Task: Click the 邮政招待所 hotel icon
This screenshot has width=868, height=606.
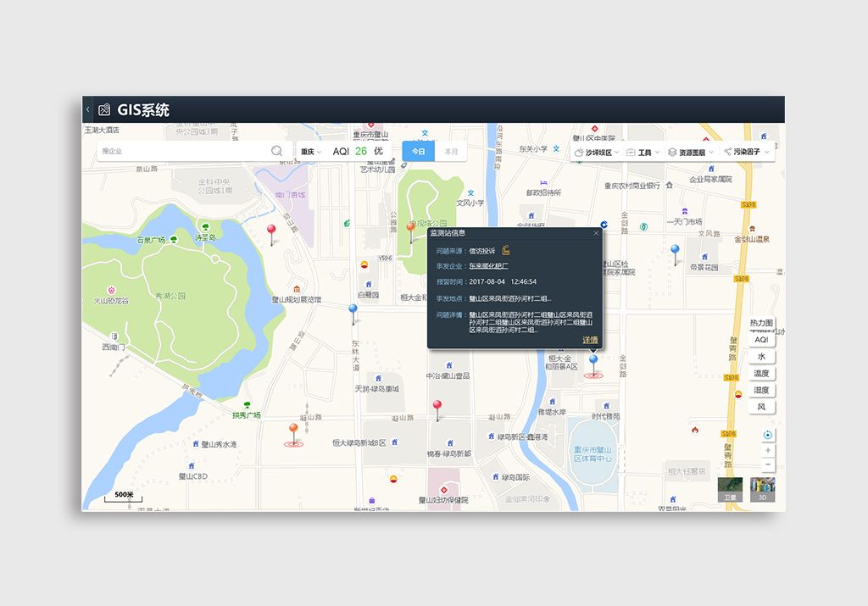Action: pyautogui.click(x=543, y=182)
